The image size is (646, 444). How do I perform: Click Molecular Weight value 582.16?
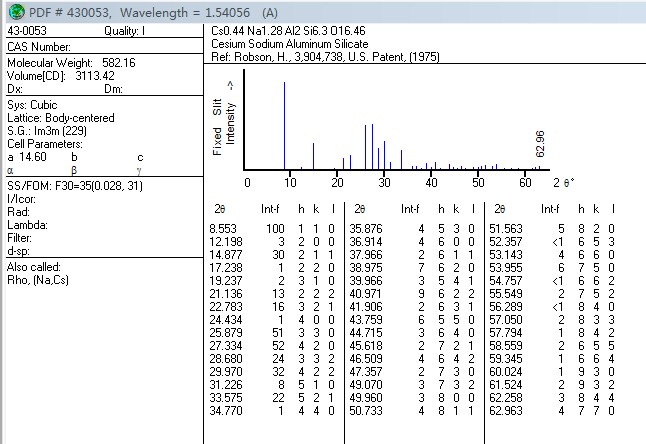[119, 63]
